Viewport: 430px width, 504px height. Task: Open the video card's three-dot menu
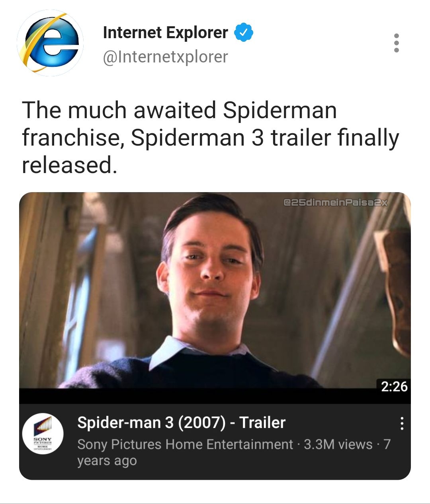tap(402, 423)
